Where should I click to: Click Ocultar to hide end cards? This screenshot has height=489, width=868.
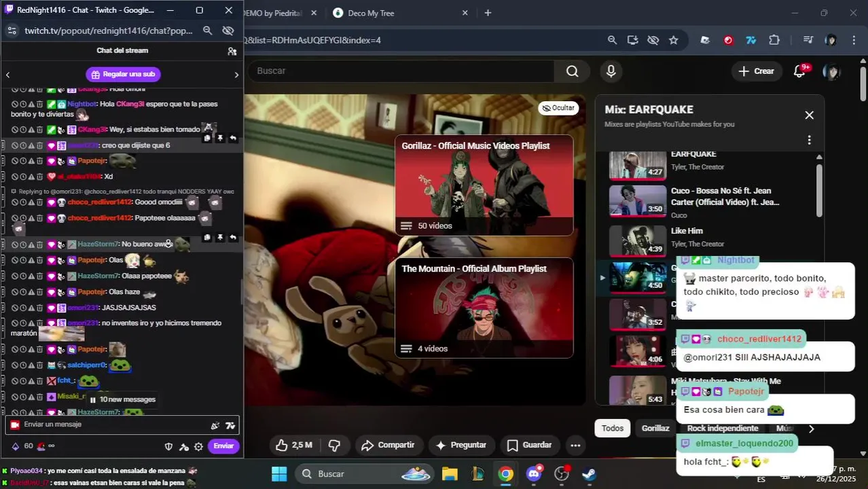(x=558, y=108)
